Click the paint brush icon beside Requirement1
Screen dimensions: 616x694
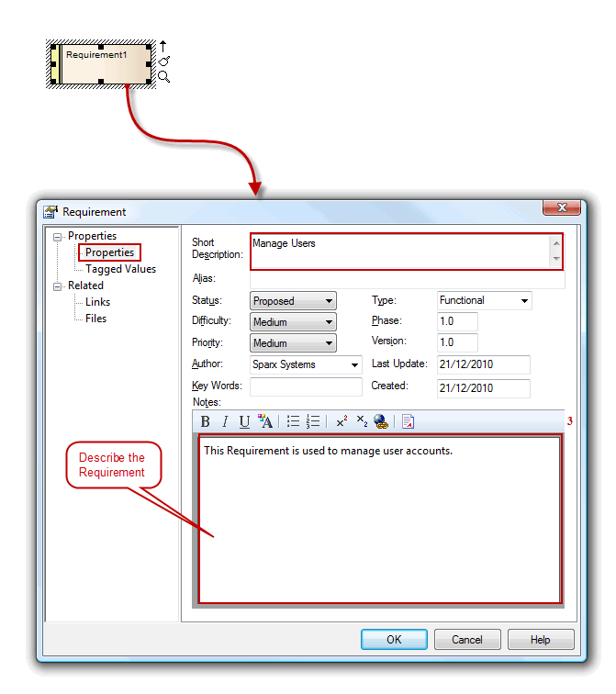(x=164, y=62)
